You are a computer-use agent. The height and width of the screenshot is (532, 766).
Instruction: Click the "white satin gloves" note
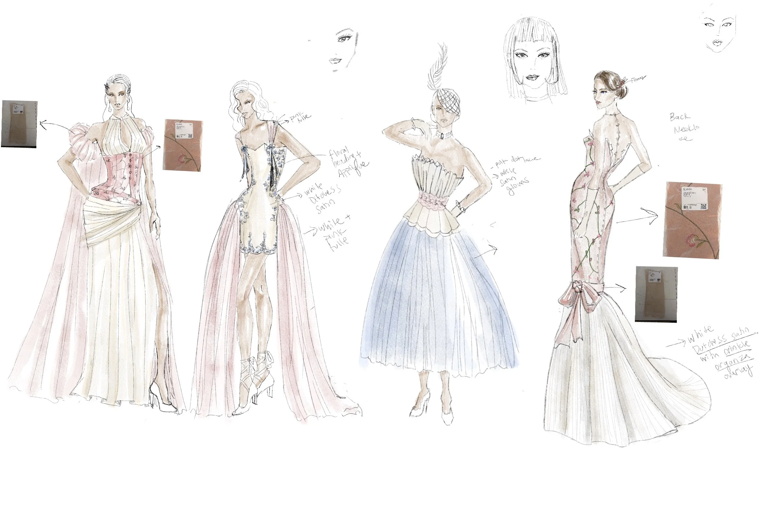coord(513,181)
